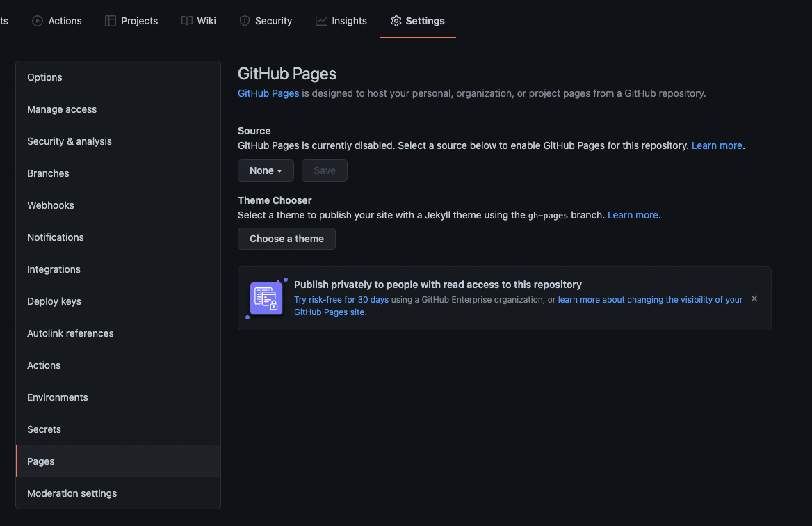Click the Security shield icon
The width and height of the screenshot is (812, 526).
(244, 20)
